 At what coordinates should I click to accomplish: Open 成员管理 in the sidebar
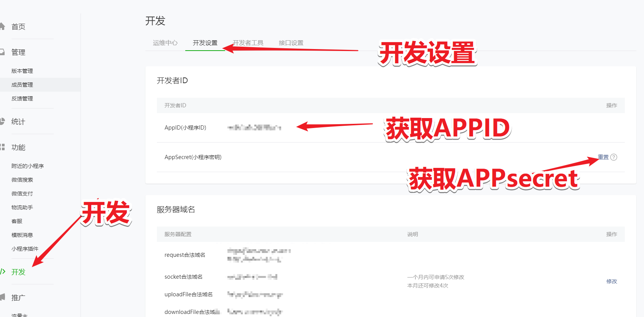click(22, 85)
